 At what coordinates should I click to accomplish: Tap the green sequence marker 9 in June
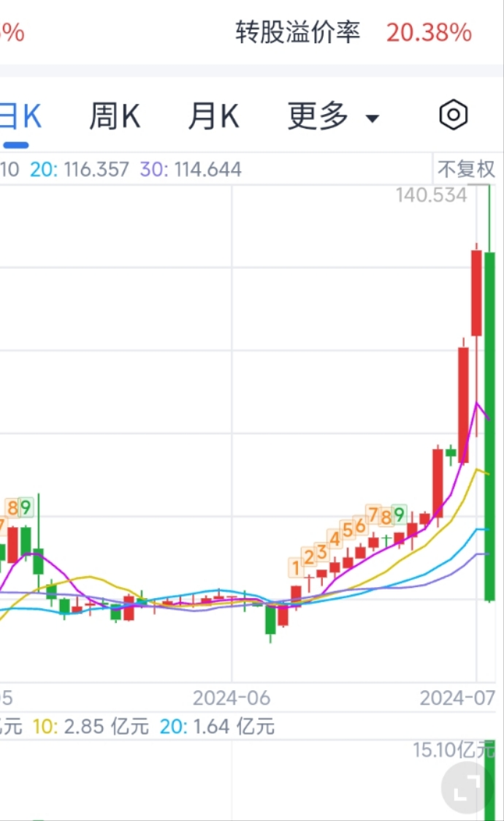[400, 515]
